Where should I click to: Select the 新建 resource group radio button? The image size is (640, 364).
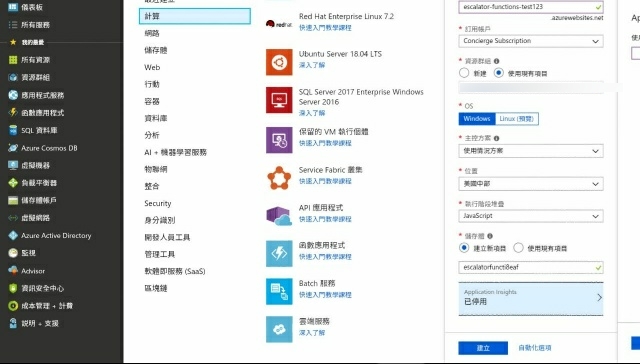[464, 73]
